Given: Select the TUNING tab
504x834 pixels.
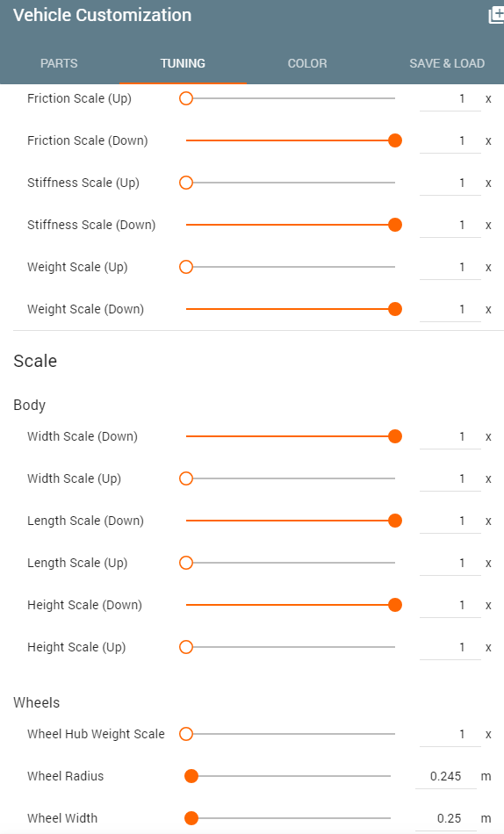Looking at the screenshot, I should [183, 63].
